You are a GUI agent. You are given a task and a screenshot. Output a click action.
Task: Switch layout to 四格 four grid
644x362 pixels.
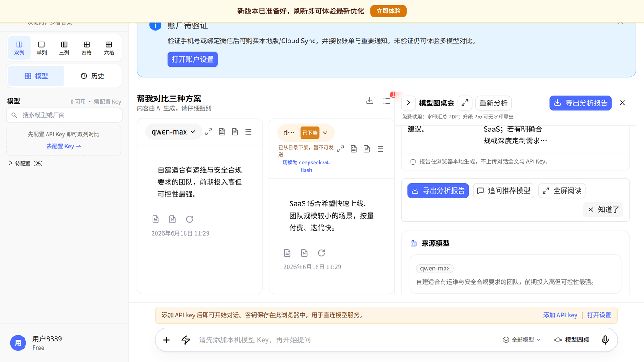click(86, 48)
